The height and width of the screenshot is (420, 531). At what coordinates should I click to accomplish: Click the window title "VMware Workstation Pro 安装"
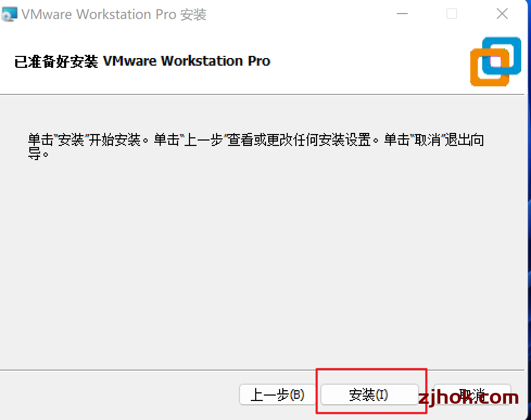pyautogui.click(x=114, y=14)
